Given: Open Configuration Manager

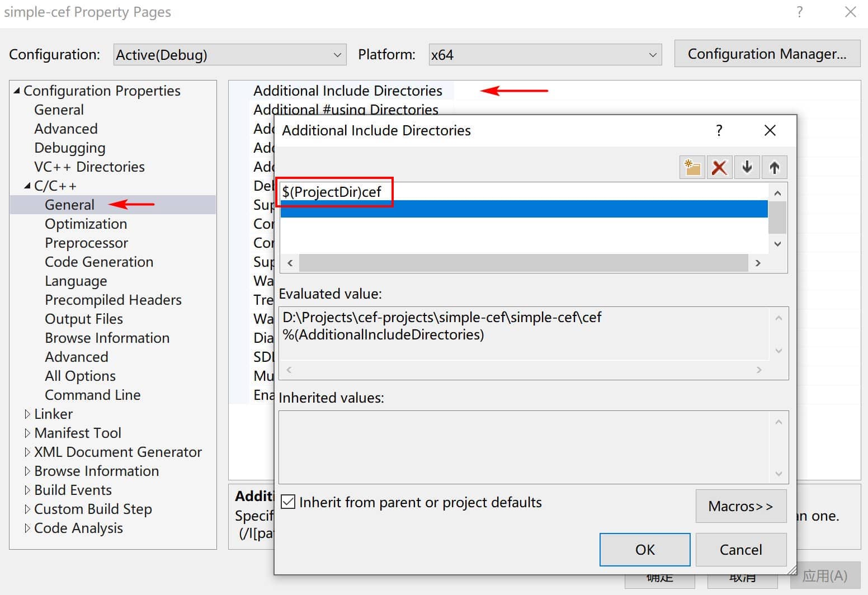Looking at the screenshot, I should click(767, 54).
